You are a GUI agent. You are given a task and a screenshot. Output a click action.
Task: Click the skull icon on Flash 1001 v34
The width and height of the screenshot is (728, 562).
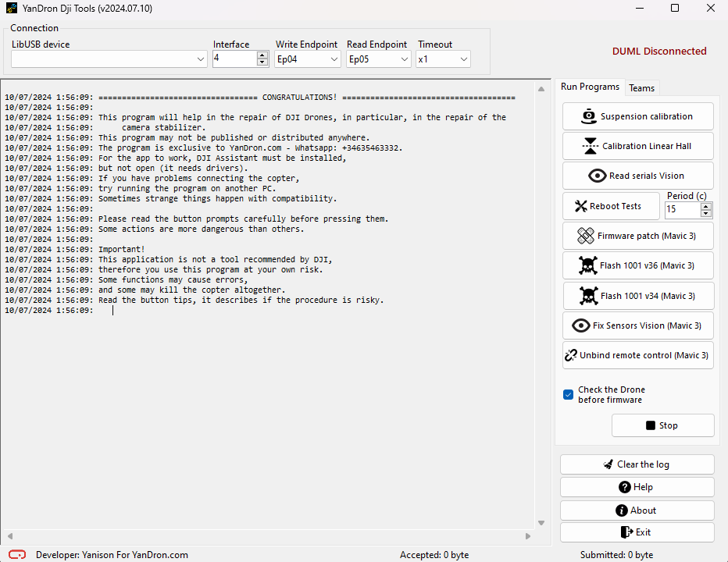tap(587, 296)
